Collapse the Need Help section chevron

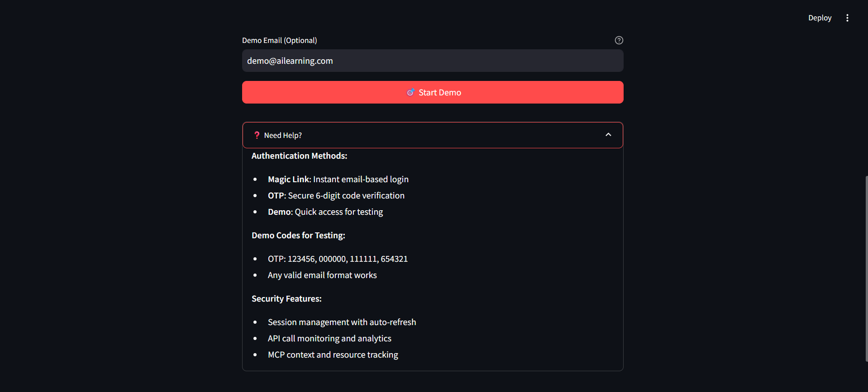608,135
